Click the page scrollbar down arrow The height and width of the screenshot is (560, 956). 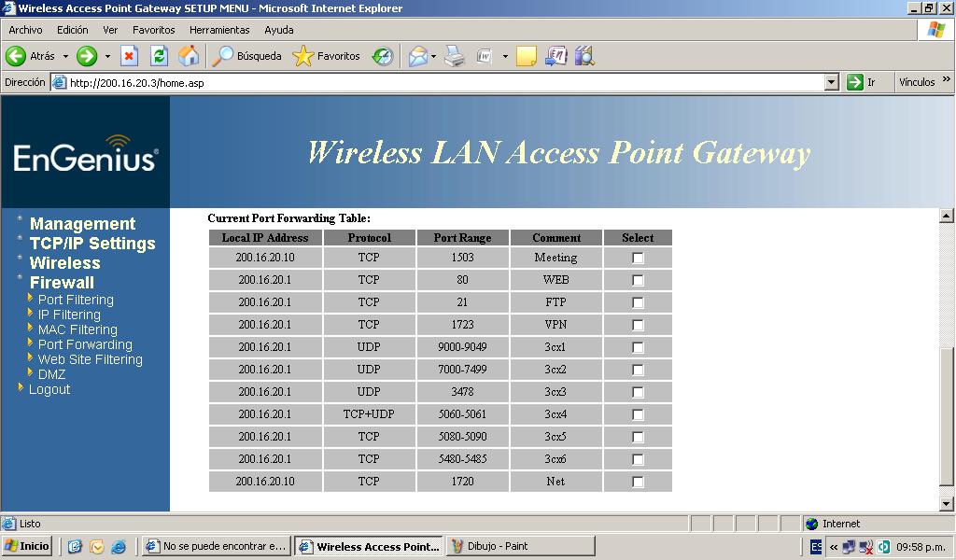point(946,504)
